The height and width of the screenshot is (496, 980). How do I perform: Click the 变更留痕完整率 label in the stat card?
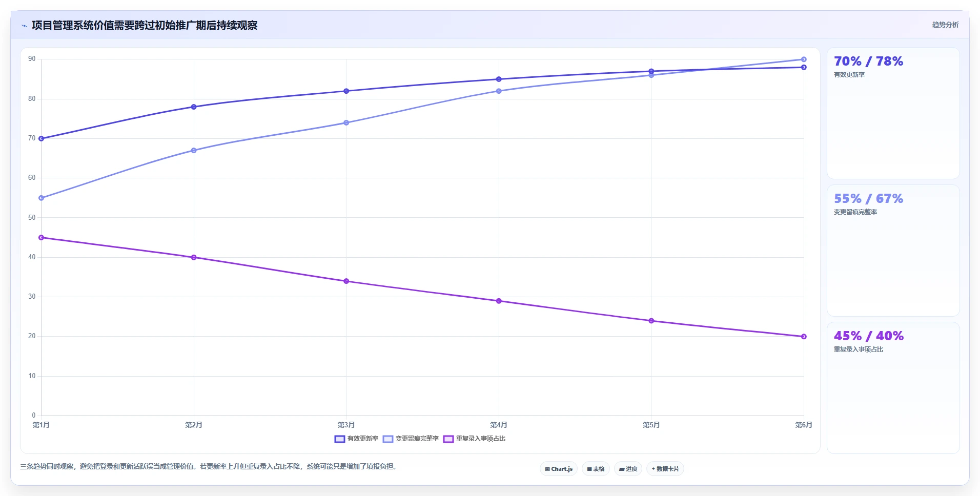[855, 212]
